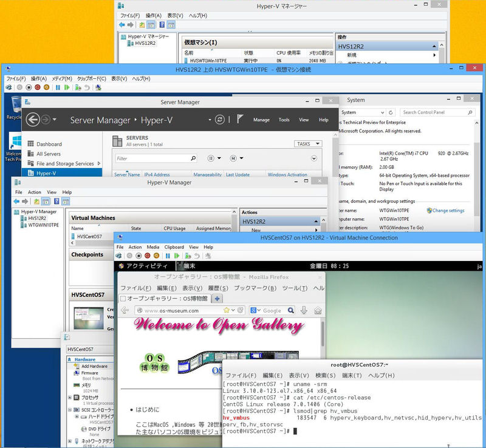Open the ブックマーク(B) menu in Firefox
This screenshot has height=448, width=486.
coord(255,288)
